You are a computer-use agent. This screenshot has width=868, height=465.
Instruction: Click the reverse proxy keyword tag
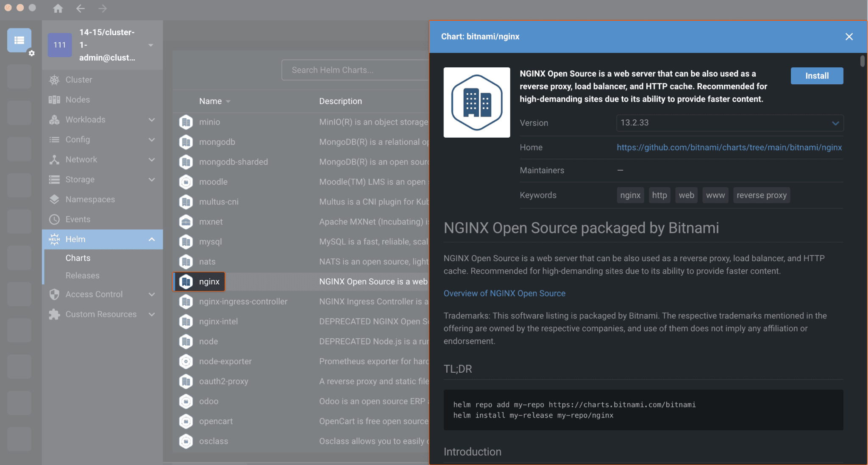(x=761, y=195)
